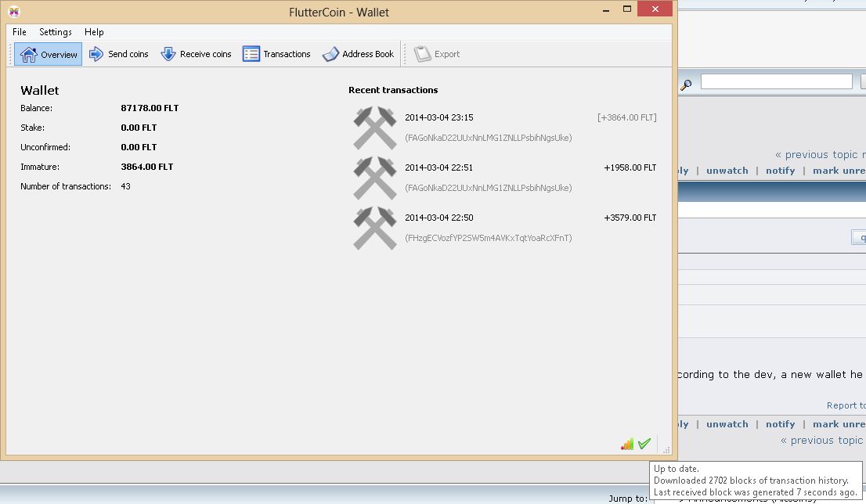Click the green sync checkmark icon

[x=644, y=444]
